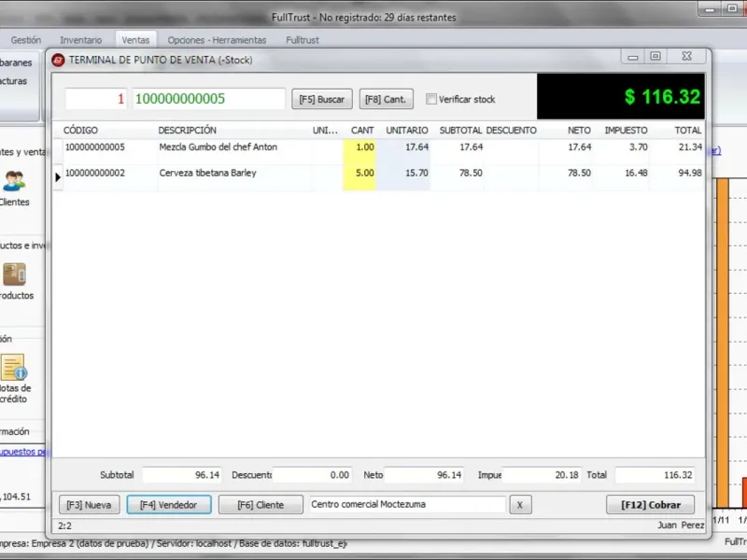Image resolution: width=747 pixels, height=560 pixels.
Task: Sort by the CÓDIGO column header
Action: (x=80, y=130)
